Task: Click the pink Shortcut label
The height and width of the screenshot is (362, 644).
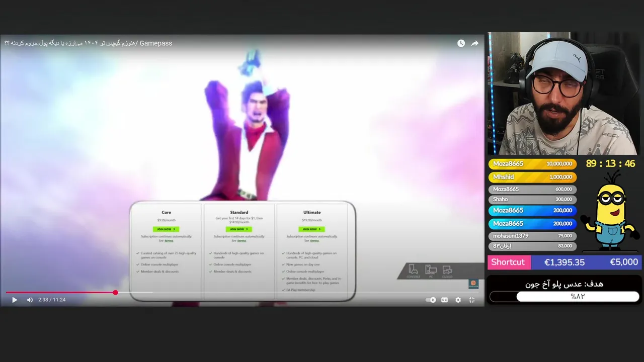Action: 508,262
